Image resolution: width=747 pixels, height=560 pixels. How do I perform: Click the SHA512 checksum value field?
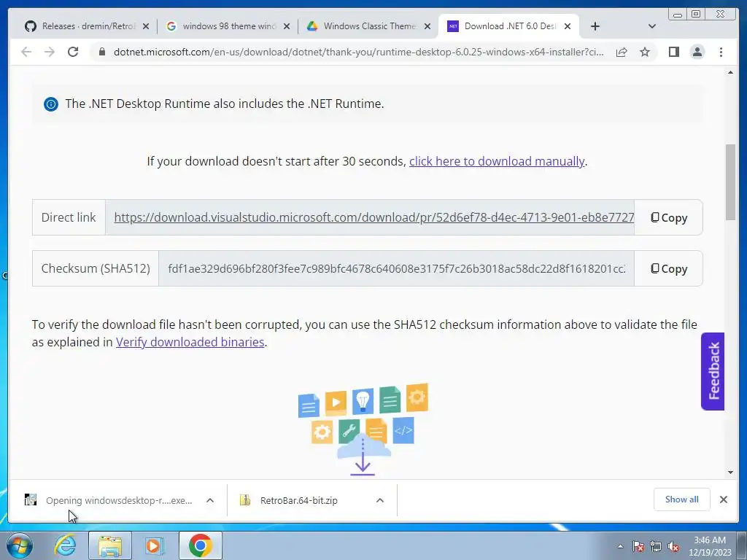tap(396, 268)
